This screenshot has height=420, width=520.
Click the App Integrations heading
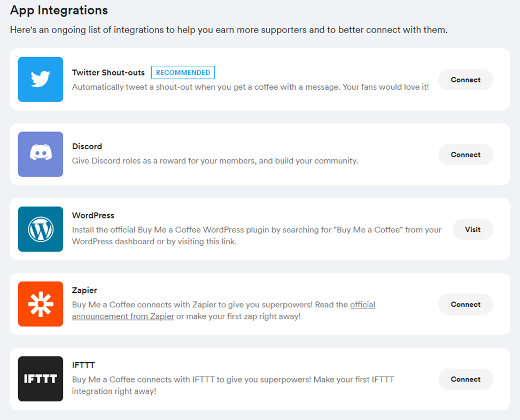(x=59, y=10)
